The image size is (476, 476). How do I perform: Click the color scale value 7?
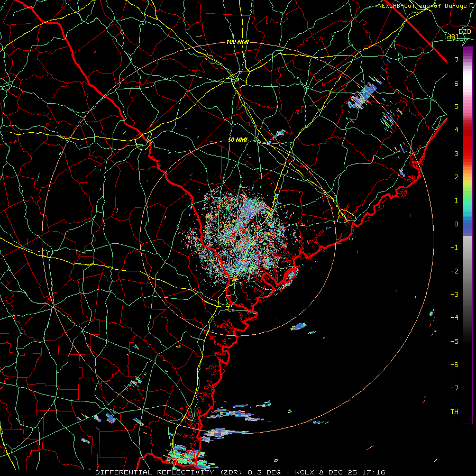(x=456, y=59)
